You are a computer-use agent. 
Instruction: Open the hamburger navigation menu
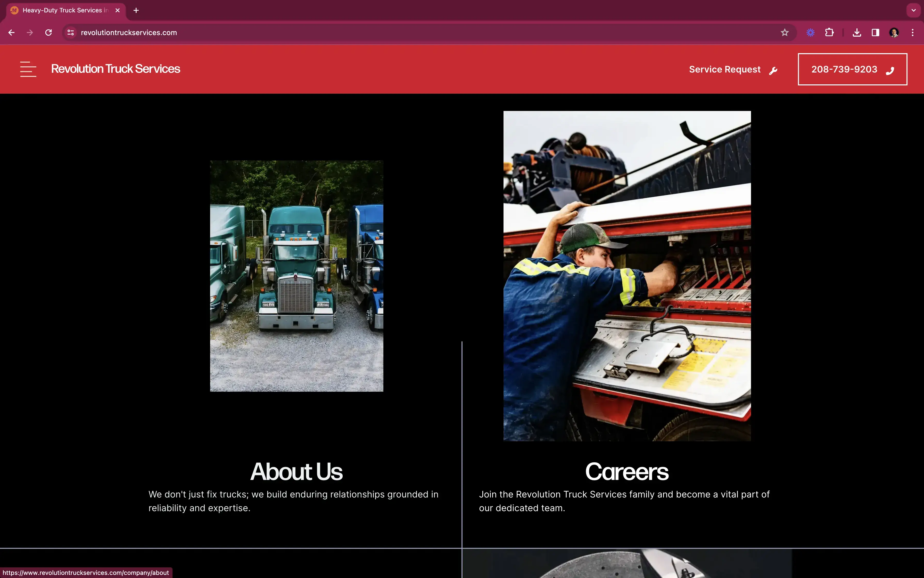click(28, 69)
